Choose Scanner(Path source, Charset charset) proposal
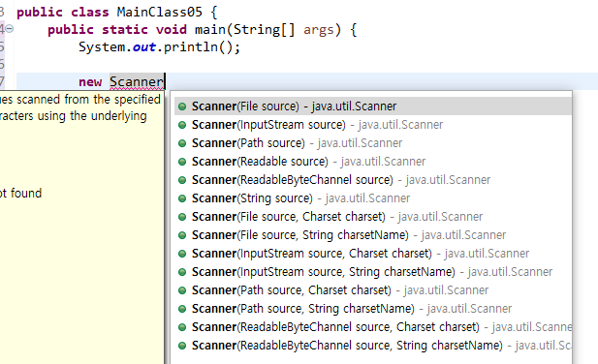 (373, 290)
